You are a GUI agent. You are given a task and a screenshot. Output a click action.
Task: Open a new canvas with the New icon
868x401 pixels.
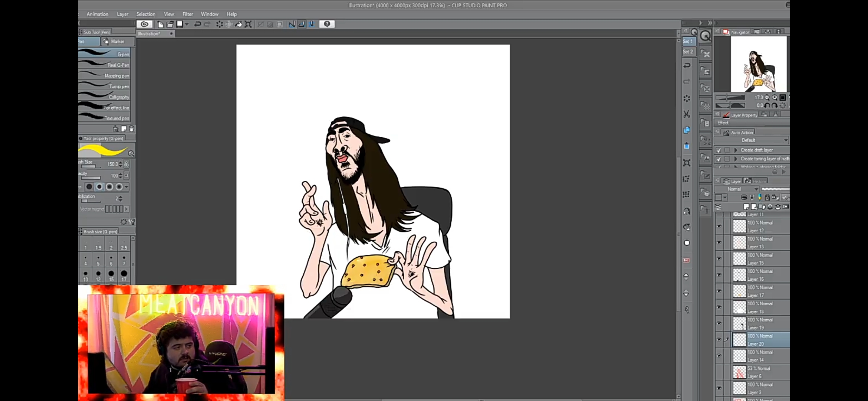pyautogui.click(x=160, y=24)
